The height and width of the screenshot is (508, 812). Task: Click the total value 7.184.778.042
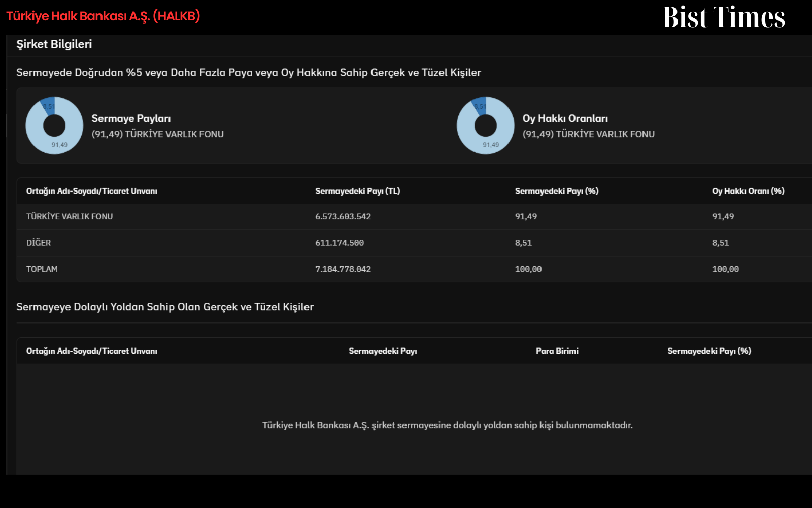click(343, 269)
